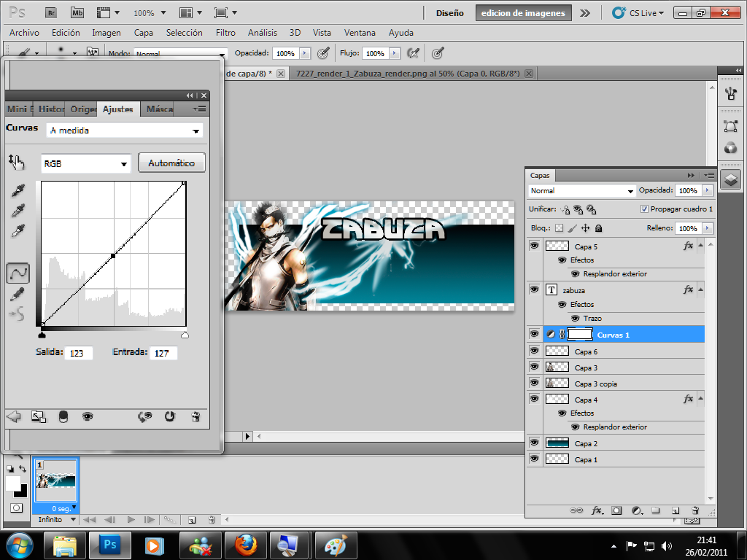Hide the zabuza text layer
The image size is (747, 560).
coord(535,289)
